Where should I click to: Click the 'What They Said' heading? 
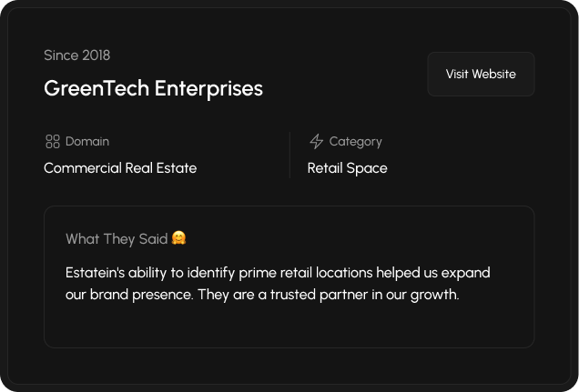click(x=117, y=239)
